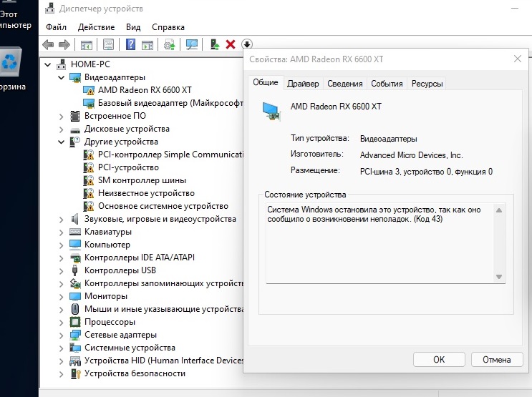
Task: Switch to the Сведения tab
Action: click(x=344, y=84)
